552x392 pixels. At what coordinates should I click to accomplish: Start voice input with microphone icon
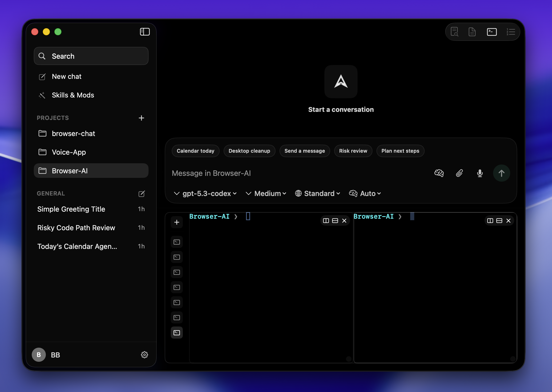pyautogui.click(x=480, y=173)
